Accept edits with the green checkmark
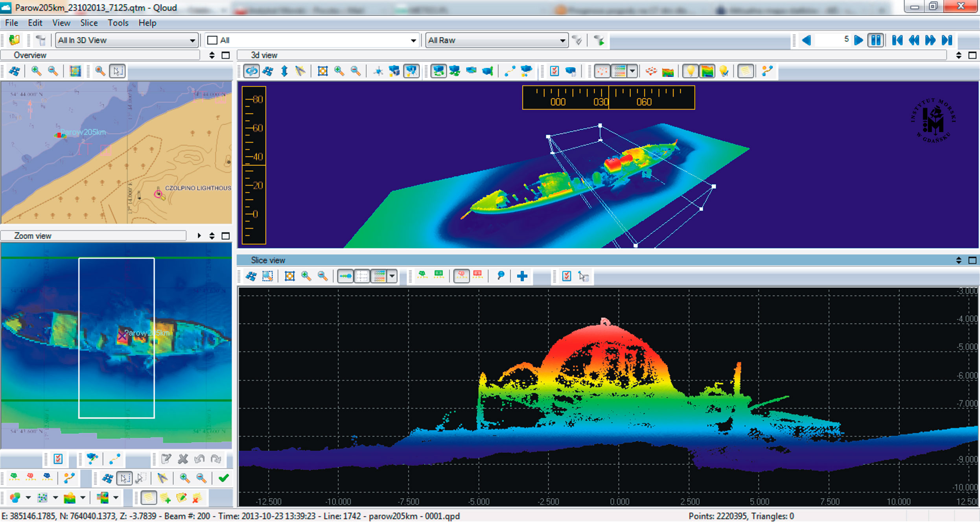 tap(223, 478)
